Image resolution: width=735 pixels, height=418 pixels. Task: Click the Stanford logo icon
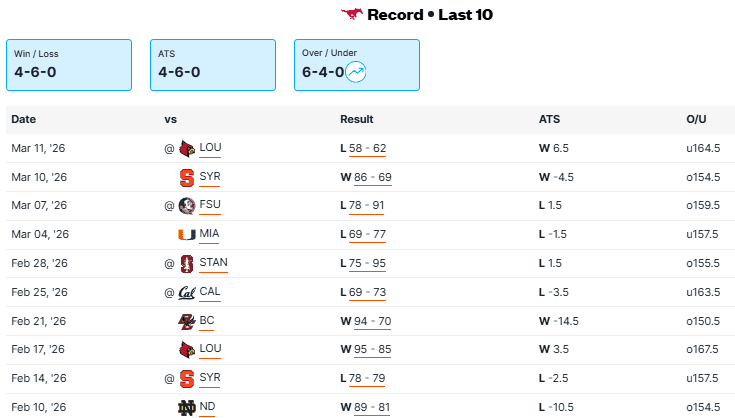click(186, 264)
